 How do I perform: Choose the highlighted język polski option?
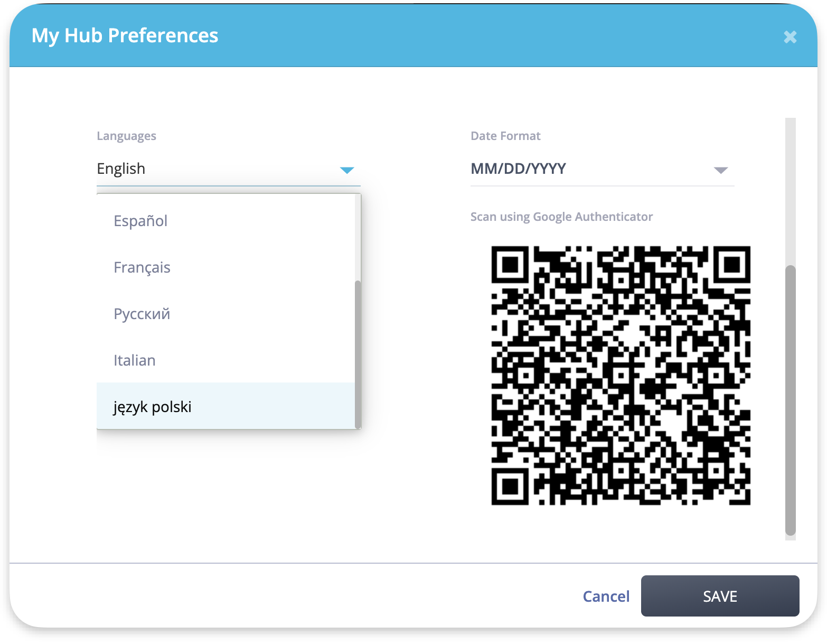(226, 406)
